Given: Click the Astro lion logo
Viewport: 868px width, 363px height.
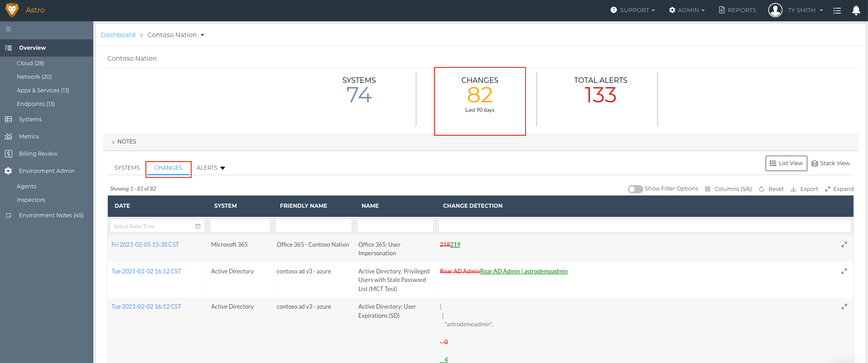Looking at the screenshot, I should click(12, 10).
